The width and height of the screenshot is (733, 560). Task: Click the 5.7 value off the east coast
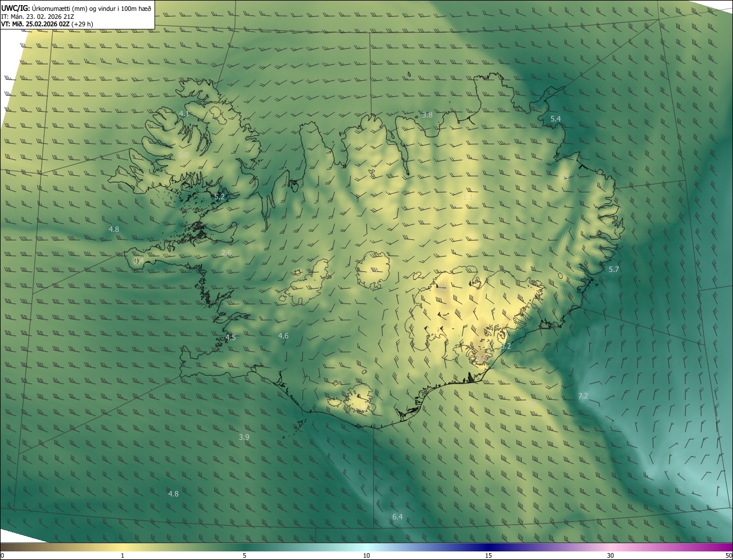(x=614, y=269)
